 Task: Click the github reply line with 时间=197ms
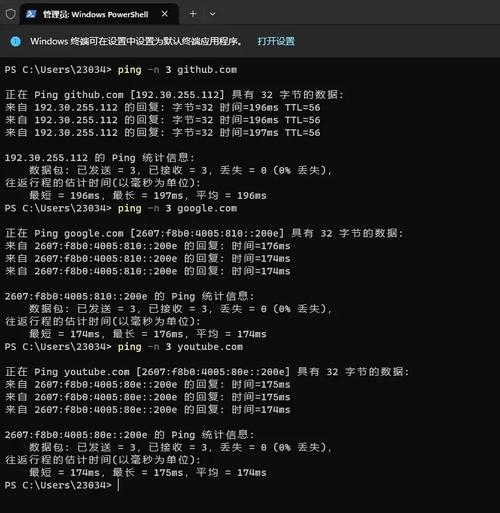(x=163, y=133)
